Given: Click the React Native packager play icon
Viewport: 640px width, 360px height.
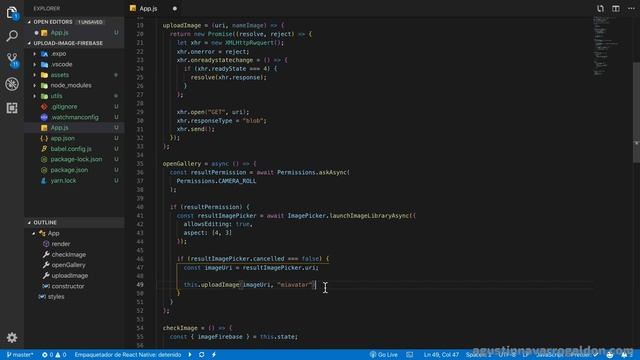Looking at the screenshot, I should pyautogui.click(x=190, y=355).
